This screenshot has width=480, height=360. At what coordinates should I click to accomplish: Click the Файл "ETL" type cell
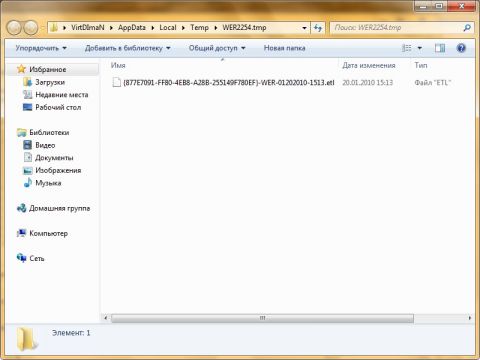click(433, 82)
